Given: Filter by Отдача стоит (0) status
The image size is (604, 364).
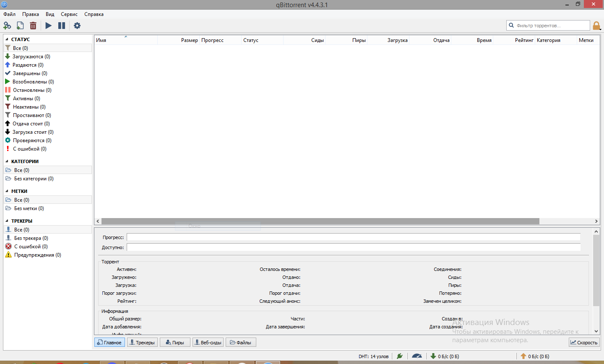Looking at the screenshot, I should click(48, 124).
